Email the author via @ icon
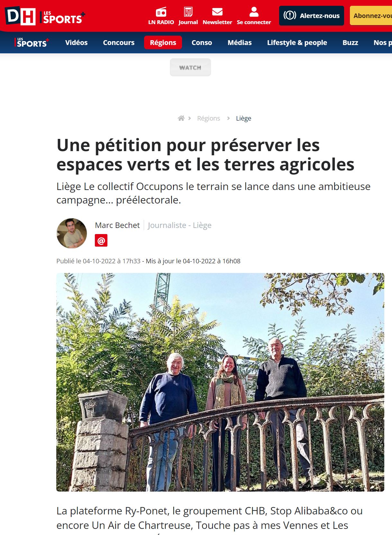 point(101,240)
